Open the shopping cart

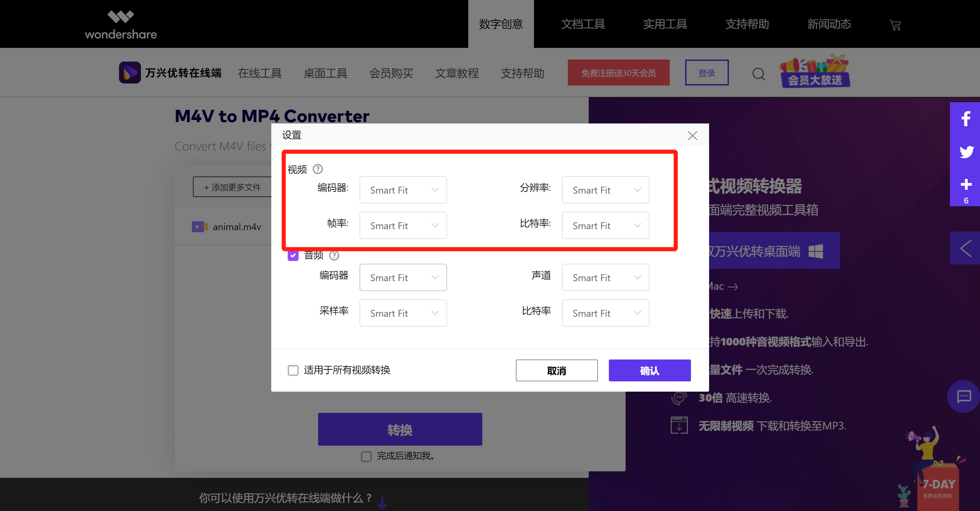click(895, 24)
